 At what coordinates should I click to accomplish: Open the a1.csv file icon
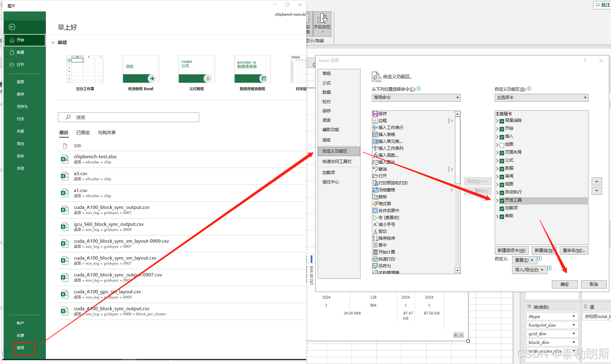(64, 193)
